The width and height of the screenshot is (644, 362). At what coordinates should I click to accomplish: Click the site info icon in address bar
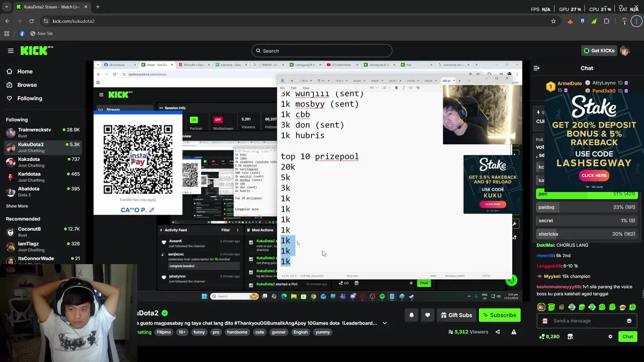point(46,21)
